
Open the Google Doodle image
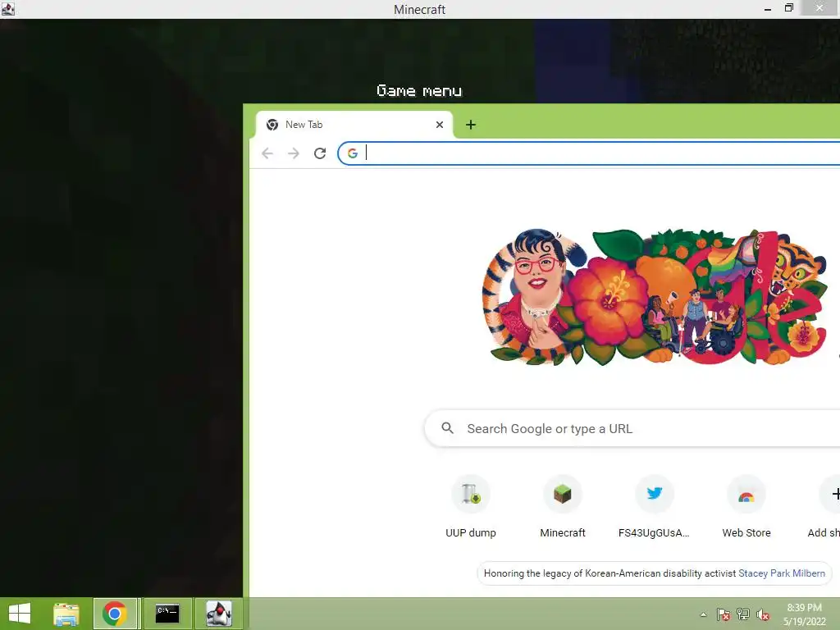point(656,297)
